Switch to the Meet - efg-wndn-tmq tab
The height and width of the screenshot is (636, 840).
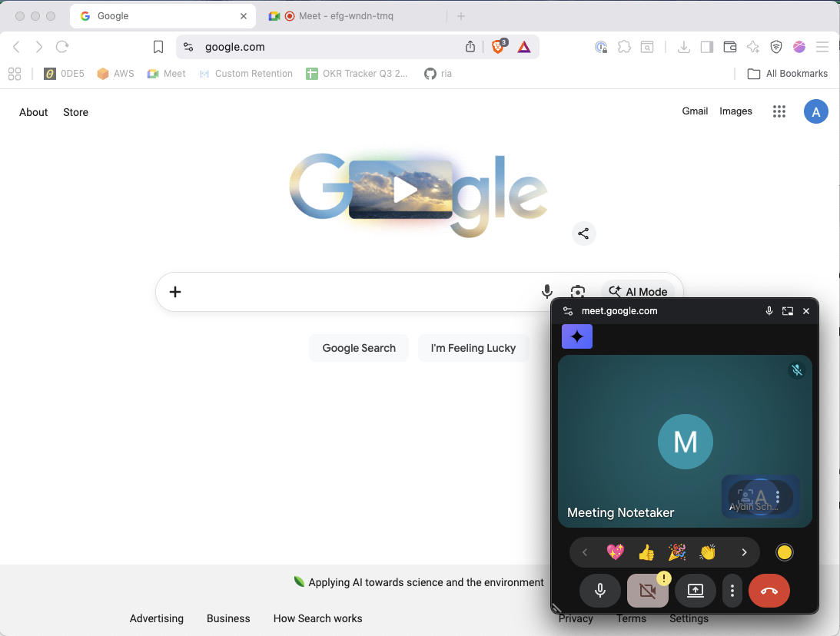(346, 16)
